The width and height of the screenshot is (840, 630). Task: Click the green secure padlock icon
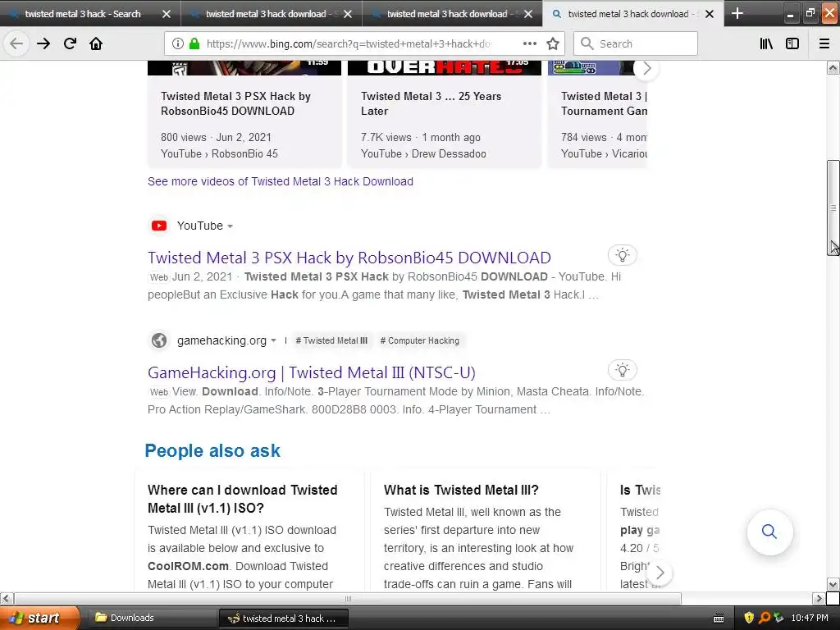tap(194, 44)
